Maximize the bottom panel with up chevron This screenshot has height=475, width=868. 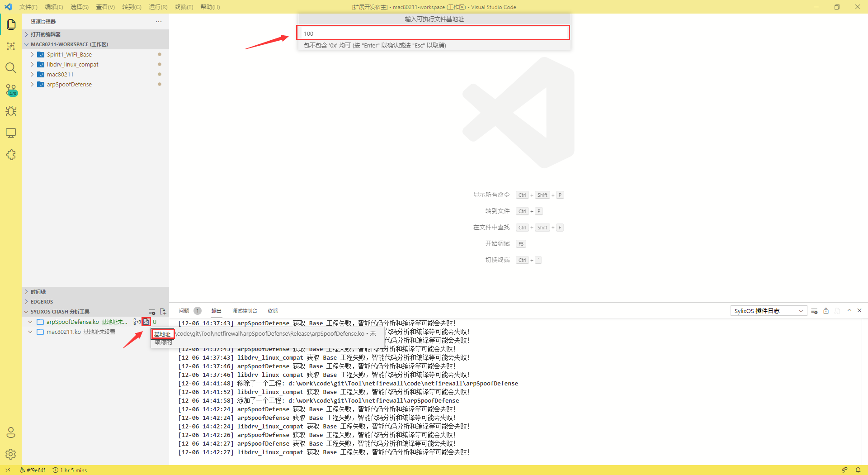[849, 310]
